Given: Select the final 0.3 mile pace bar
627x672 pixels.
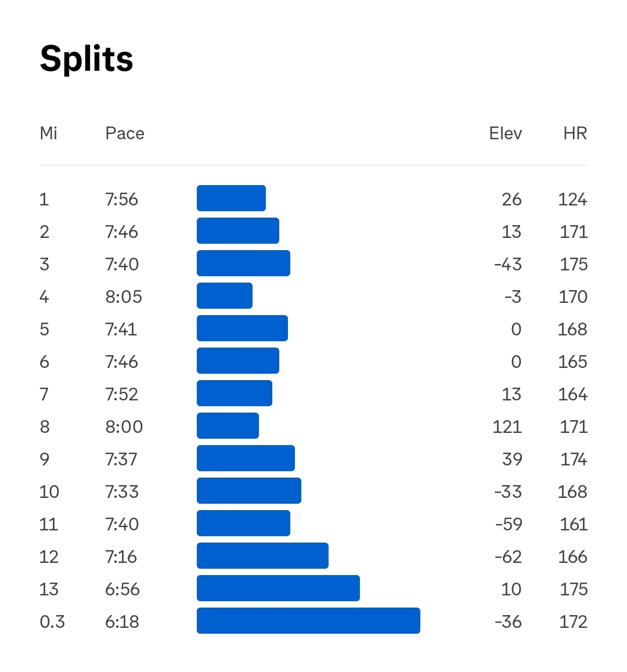Looking at the screenshot, I should (308, 621).
